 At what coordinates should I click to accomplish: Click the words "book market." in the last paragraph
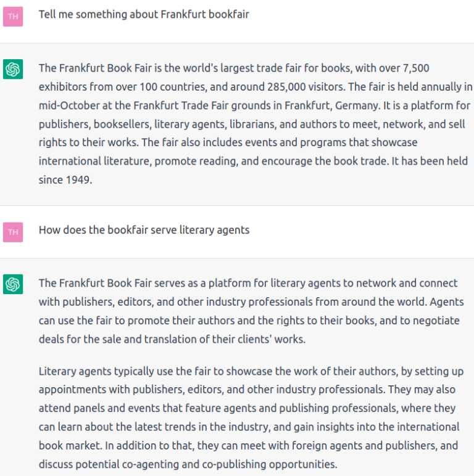click(x=70, y=446)
